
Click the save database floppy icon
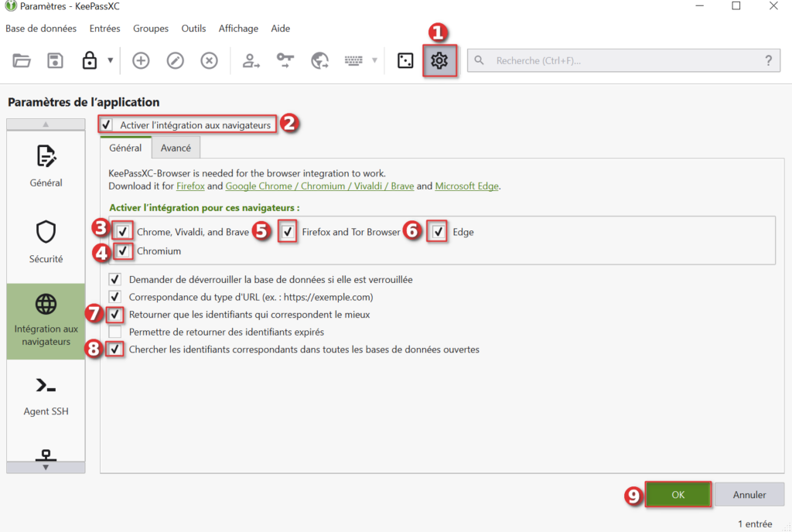55,60
